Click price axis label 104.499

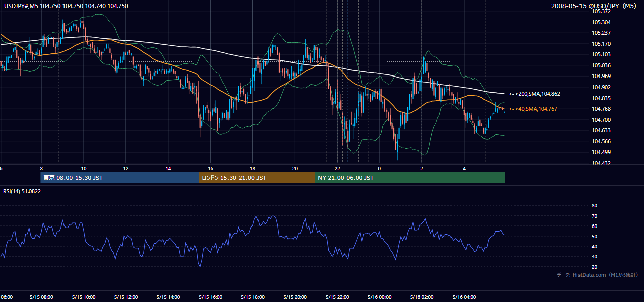(x=602, y=152)
